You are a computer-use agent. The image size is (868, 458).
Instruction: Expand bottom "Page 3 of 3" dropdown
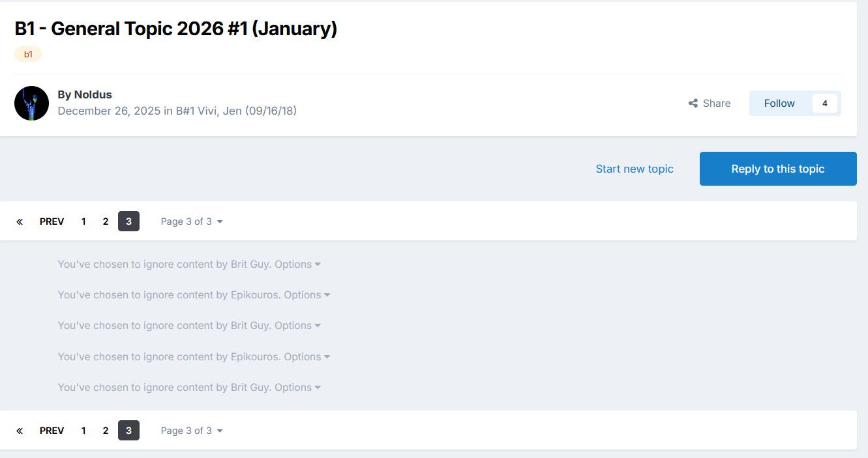tap(192, 431)
